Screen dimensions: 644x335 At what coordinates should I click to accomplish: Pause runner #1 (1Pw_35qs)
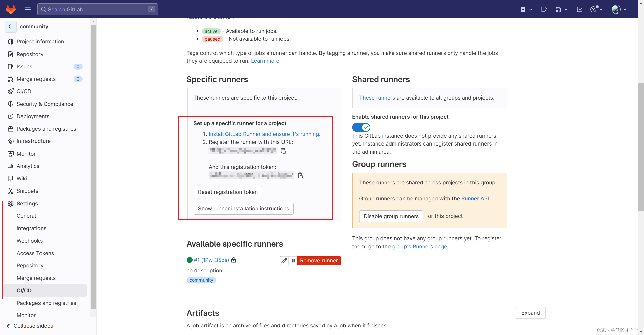(293, 260)
